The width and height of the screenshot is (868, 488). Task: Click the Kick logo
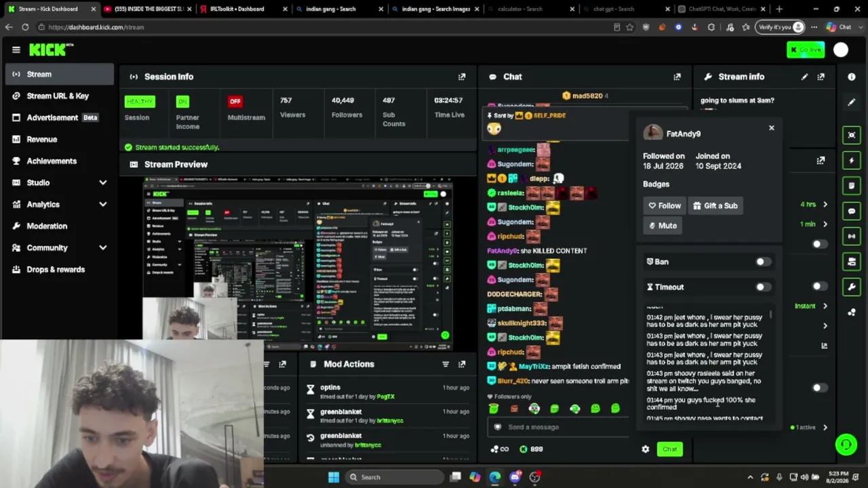(51, 49)
